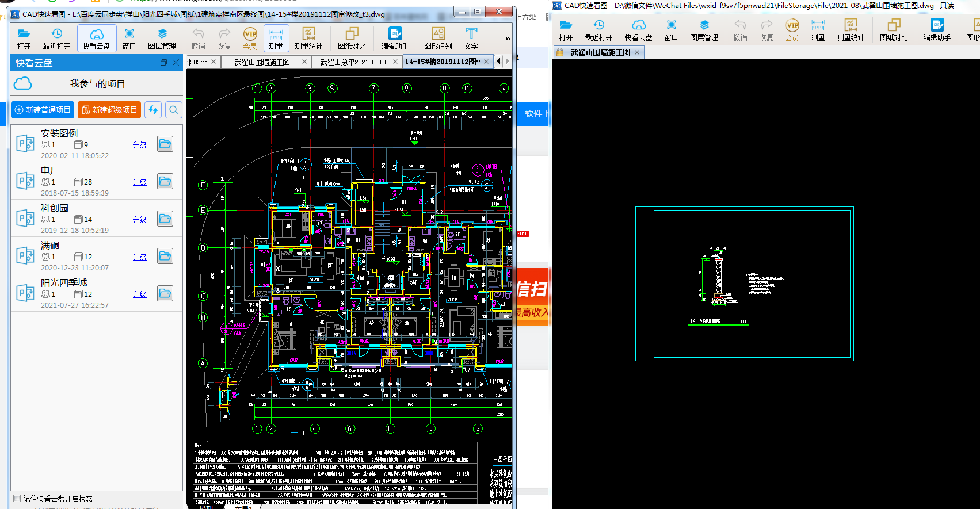Open 会员 VIP icon in left window
Viewport: 980px width, 509px height.
pyautogui.click(x=250, y=39)
